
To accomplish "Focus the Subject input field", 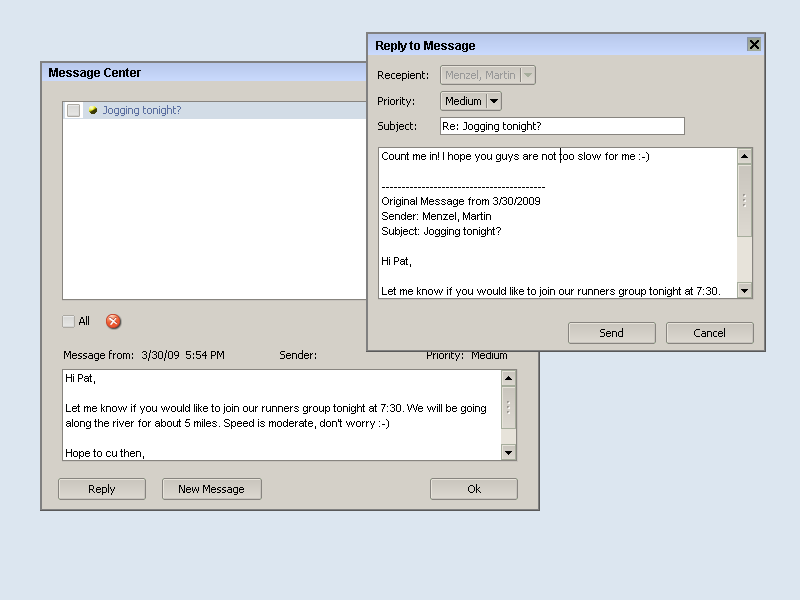I will click(x=562, y=126).
